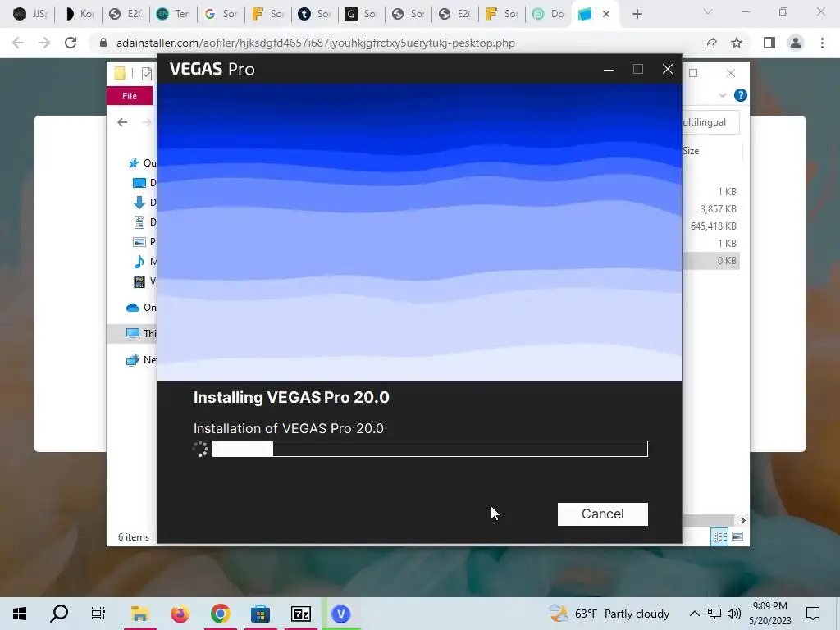The height and width of the screenshot is (630, 840).
Task: Bookmark this page with the star
Action: (737, 43)
